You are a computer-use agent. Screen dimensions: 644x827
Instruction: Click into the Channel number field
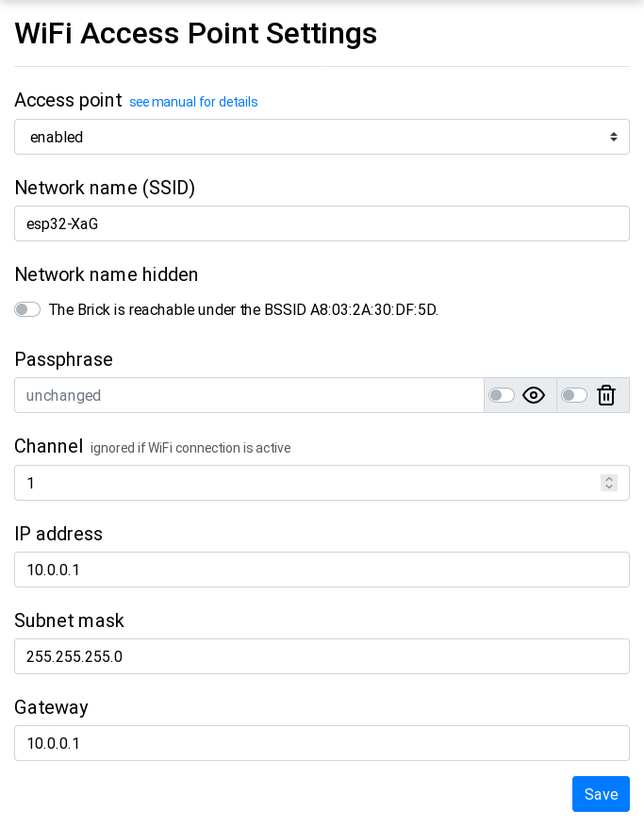pyautogui.click(x=302, y=483)
